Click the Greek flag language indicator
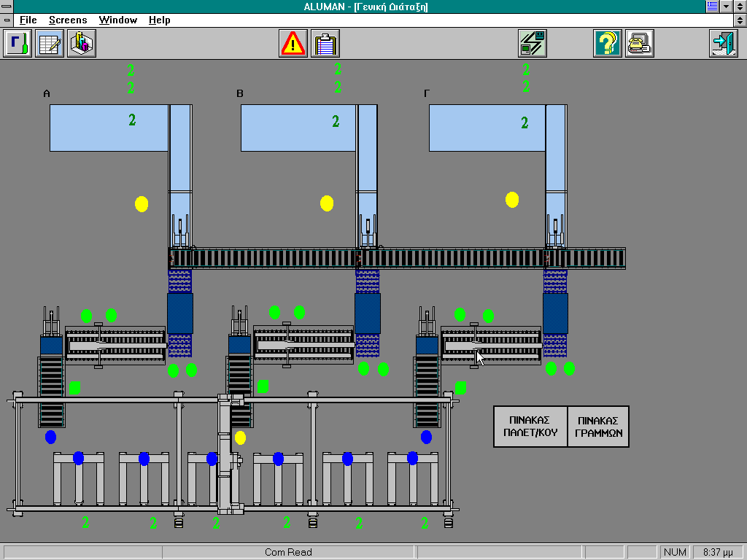747x560 pixels. [711, 7]
